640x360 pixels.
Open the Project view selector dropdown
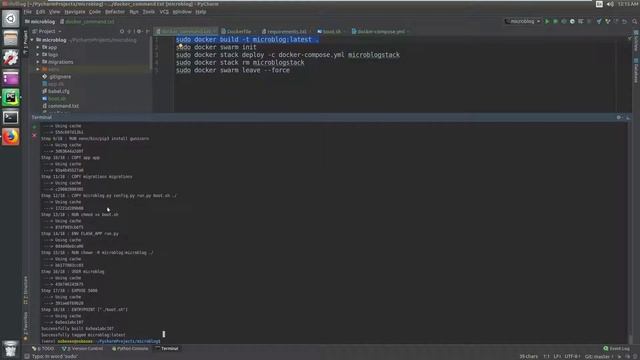coord(47,31)
